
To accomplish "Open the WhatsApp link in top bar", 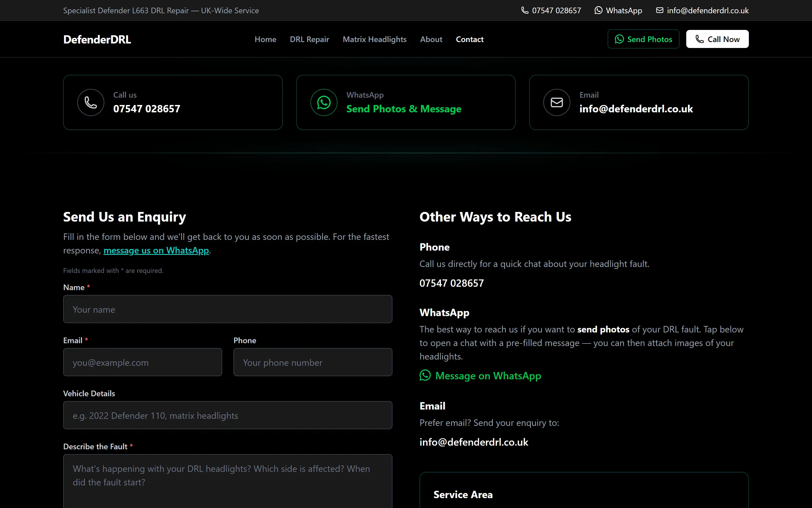I will (x=618, y=10).
